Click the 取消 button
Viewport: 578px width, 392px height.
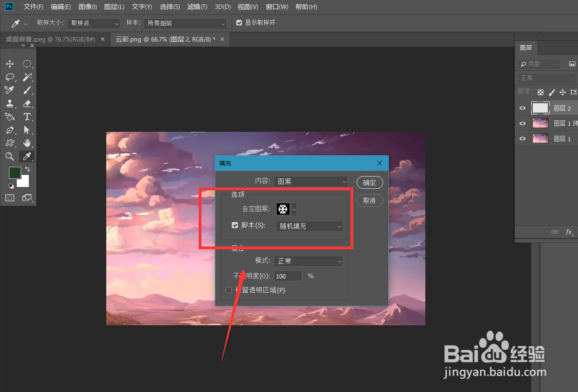point(370,200)
